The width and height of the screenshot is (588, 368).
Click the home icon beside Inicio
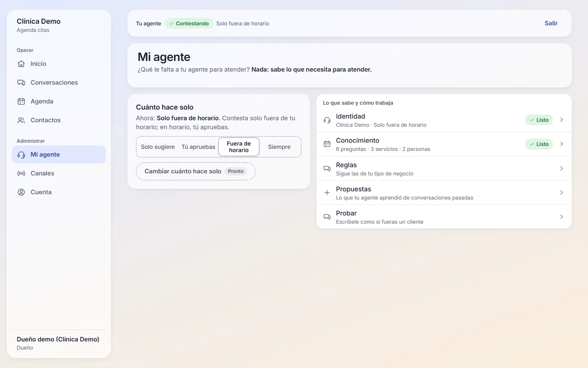click(x=21, y=64)
